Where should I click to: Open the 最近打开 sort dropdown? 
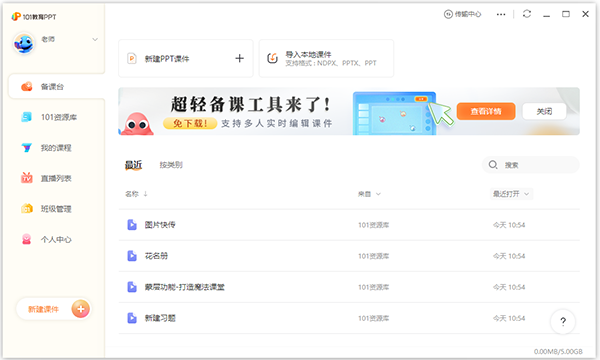coord(511,194)
